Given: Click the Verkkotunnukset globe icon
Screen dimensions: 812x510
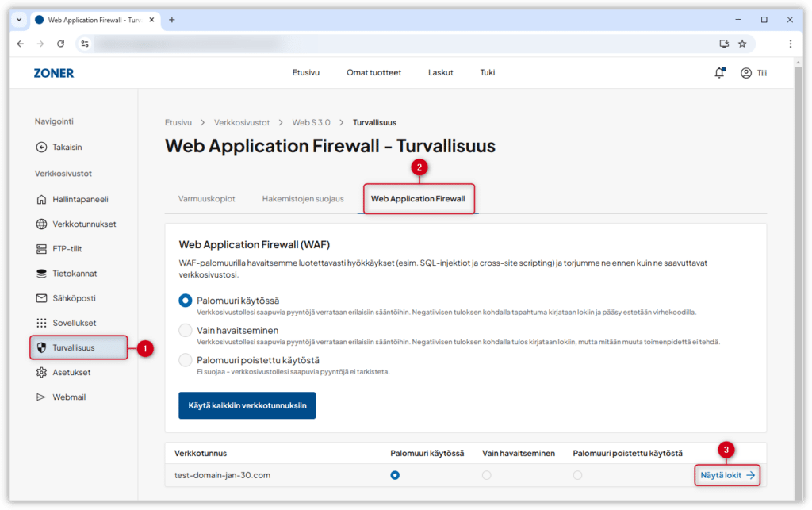Looking at the screenshot, I should tap(42, 224).
